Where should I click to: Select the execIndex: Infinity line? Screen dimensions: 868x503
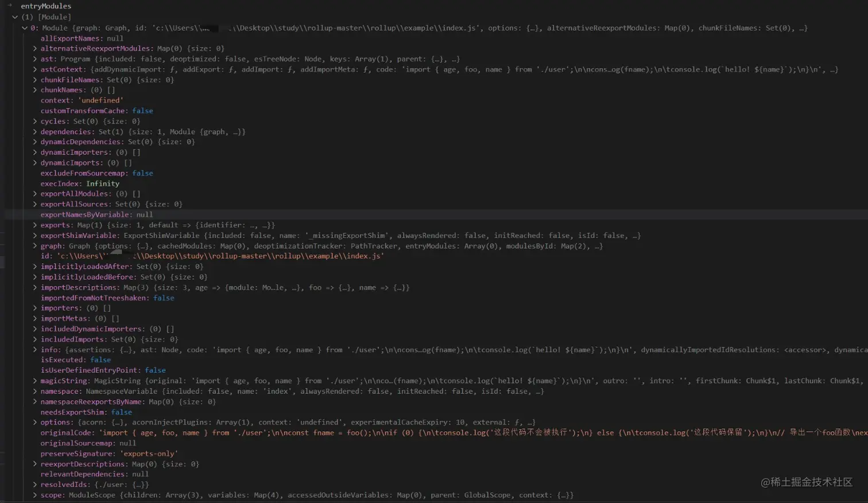pyautogui.click(x=80, y=184)
